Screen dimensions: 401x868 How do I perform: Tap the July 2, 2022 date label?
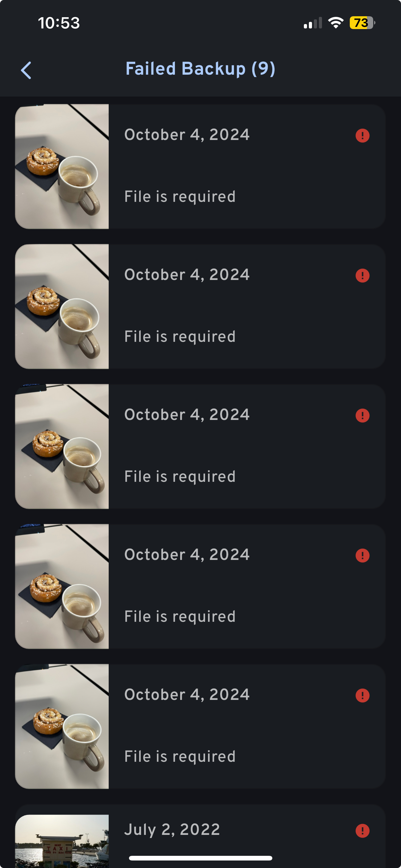pos(172,829)
